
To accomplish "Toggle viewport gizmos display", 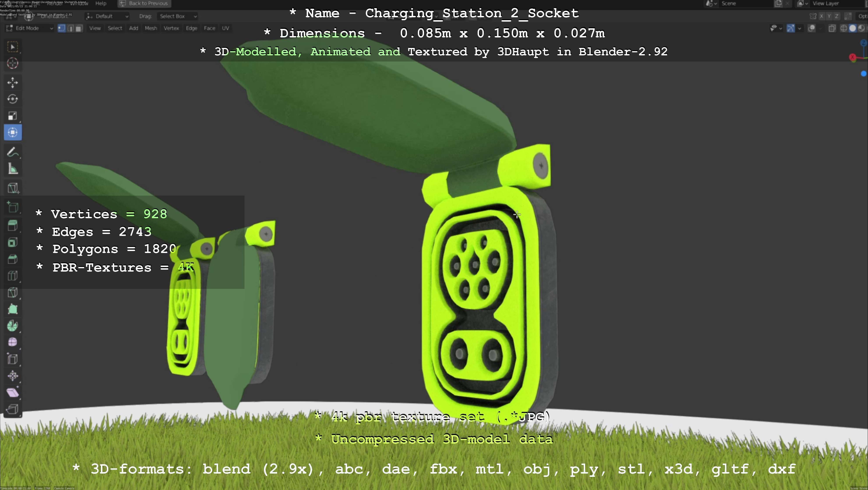I will click(x=791, y=28).
